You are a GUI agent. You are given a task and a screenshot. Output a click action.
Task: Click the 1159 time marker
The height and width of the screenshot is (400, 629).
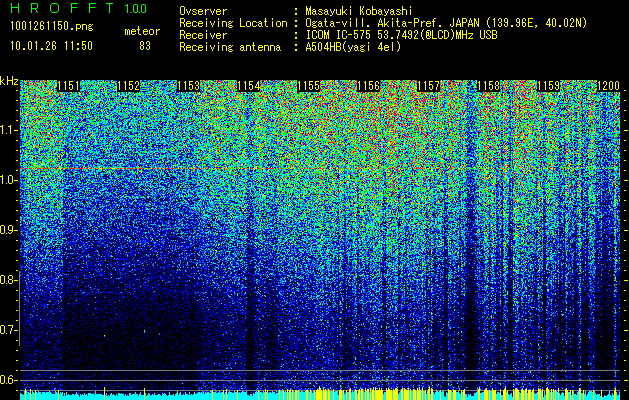(548, 86)
